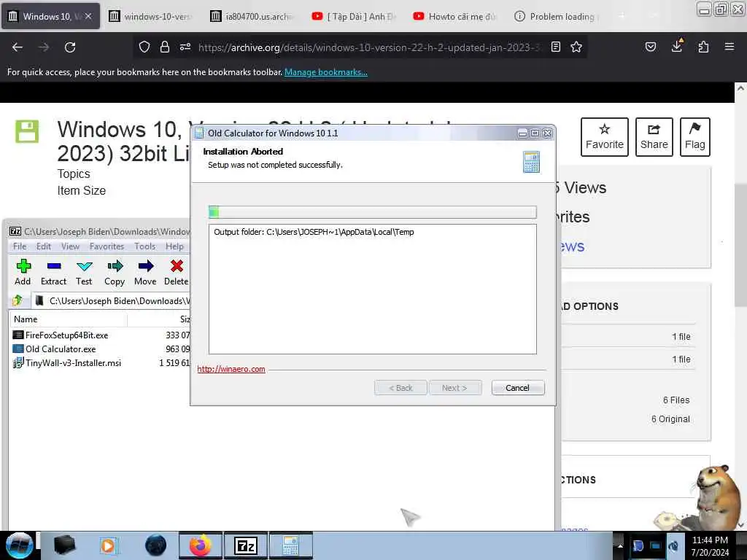Select Old Calculator.exe in 7-Zip

click(x=61, y=349)
